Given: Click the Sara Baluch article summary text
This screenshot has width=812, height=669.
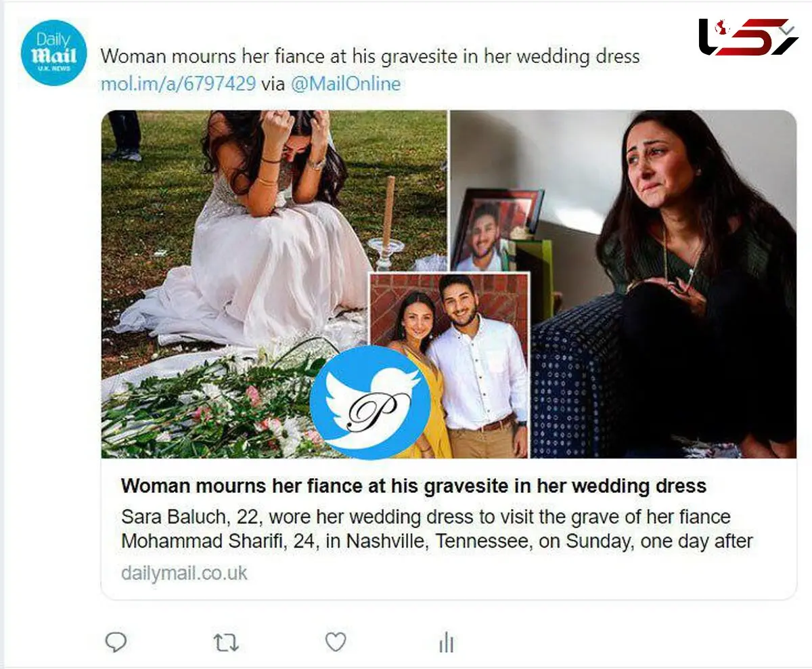Looking at the screenshot, I should point(437,530).
